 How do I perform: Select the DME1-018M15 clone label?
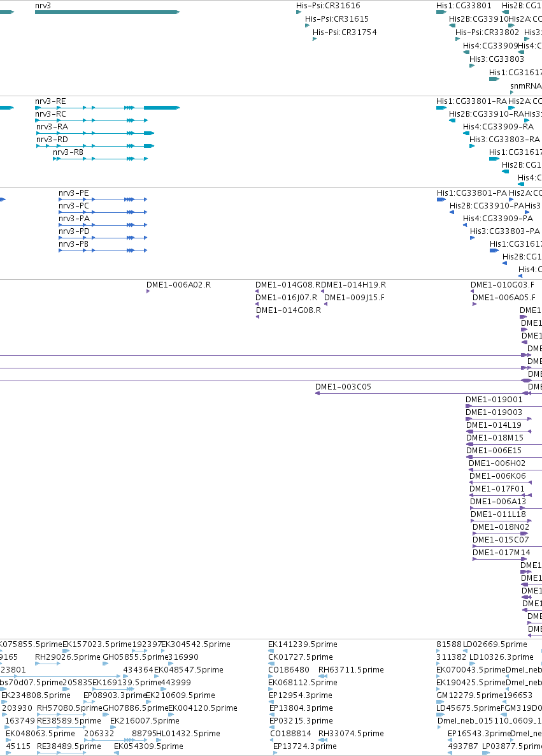(x=495, y=438)
